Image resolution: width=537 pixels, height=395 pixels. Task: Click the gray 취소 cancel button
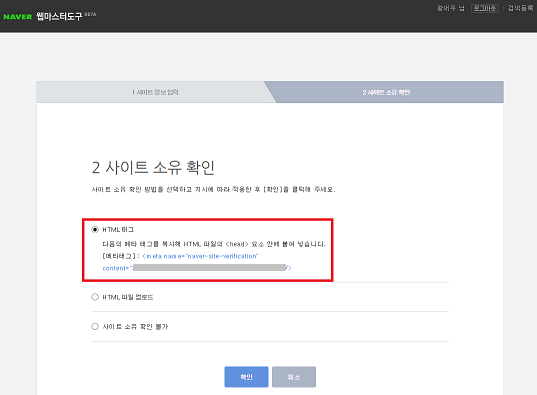click(294, 377)
